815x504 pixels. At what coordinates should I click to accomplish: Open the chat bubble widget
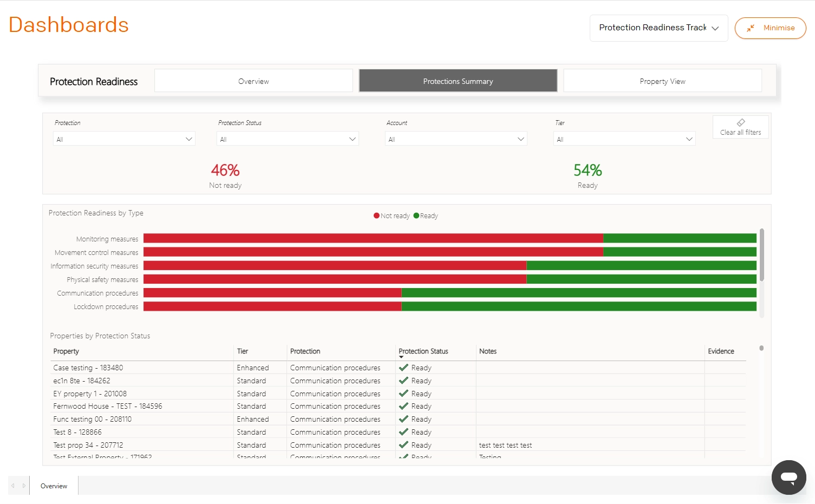(x=789, y=477)
